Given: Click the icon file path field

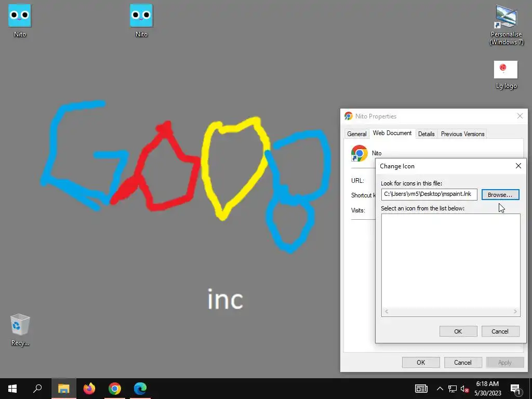Looking at the screenshot, I should (429, 194).
